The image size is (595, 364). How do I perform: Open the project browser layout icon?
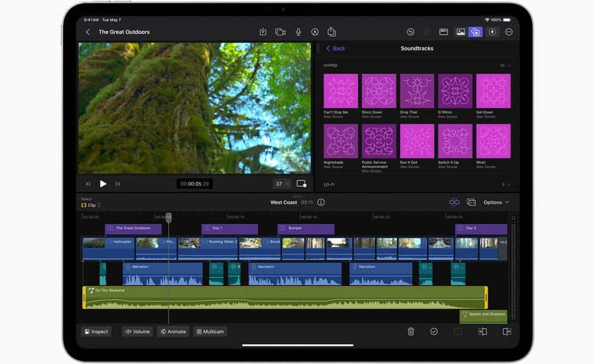coord(444,32)
